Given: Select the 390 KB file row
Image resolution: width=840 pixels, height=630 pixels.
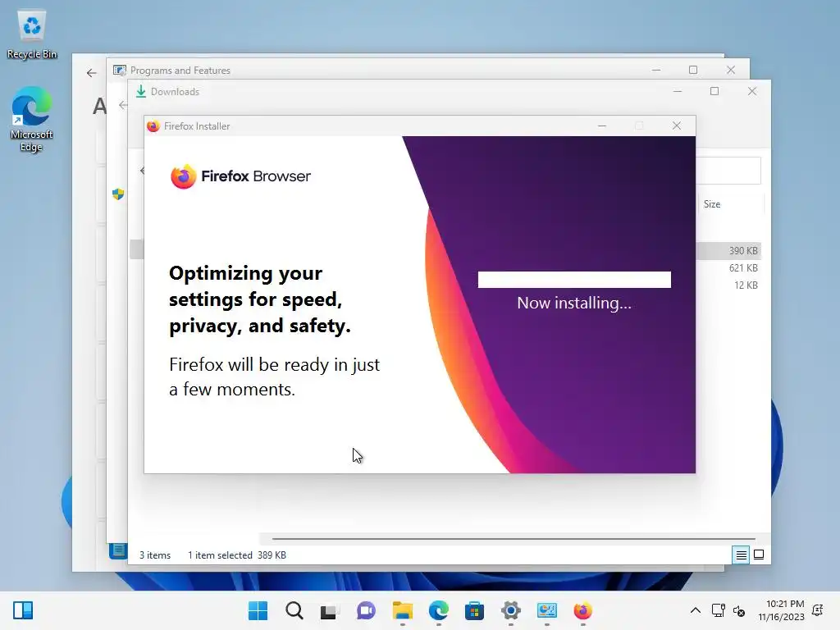Looking at the screenshot, I should tap(729, 251).
